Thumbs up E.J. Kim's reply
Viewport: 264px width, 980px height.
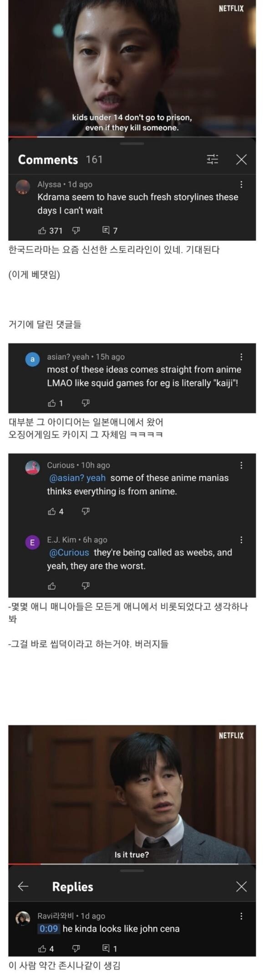[52, 586]
